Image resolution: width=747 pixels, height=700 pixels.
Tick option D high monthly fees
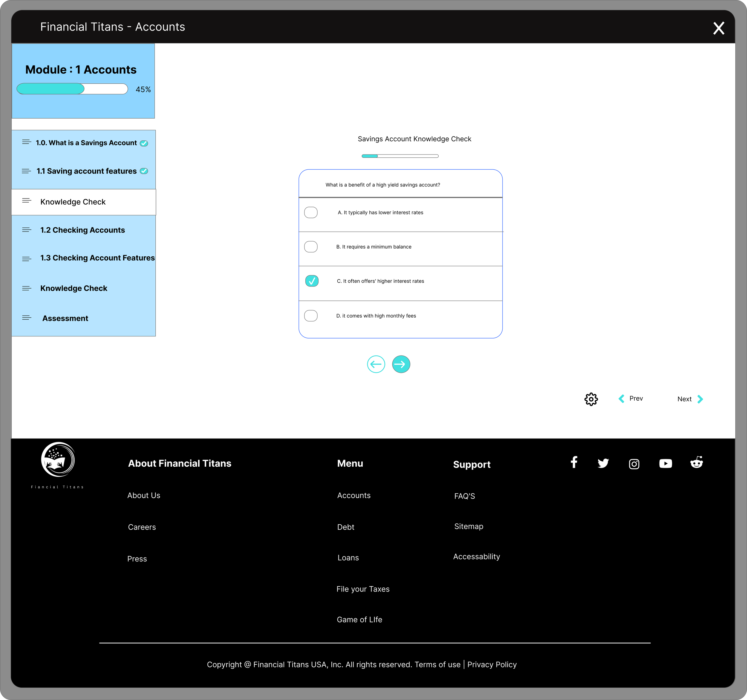click(311, 315)
